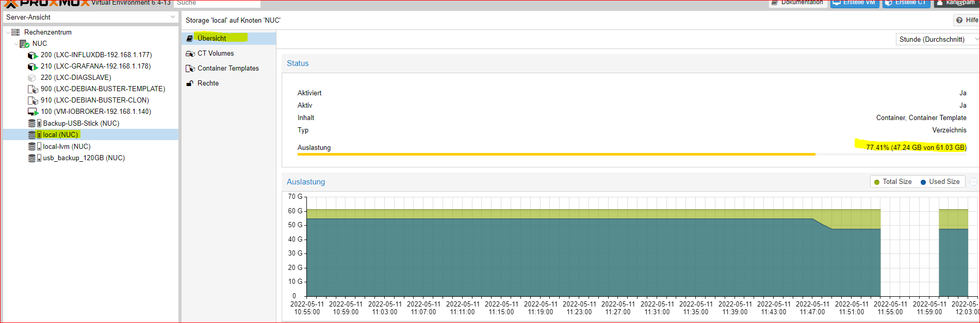The width and height of the screenshot is (980, 323).
Task: Click the container cube icon for 210
Action: coord(32,66)
